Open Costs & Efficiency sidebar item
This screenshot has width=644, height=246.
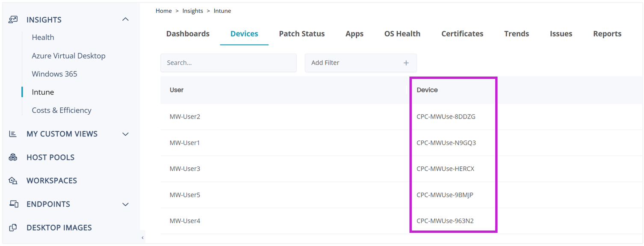pyautogui.click(x=62, y=110)
